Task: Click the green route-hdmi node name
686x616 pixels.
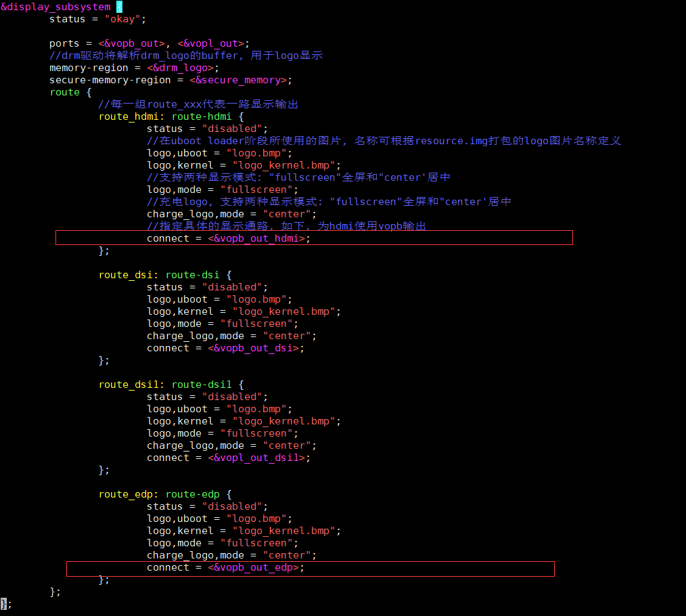Action: pos(202,116)
